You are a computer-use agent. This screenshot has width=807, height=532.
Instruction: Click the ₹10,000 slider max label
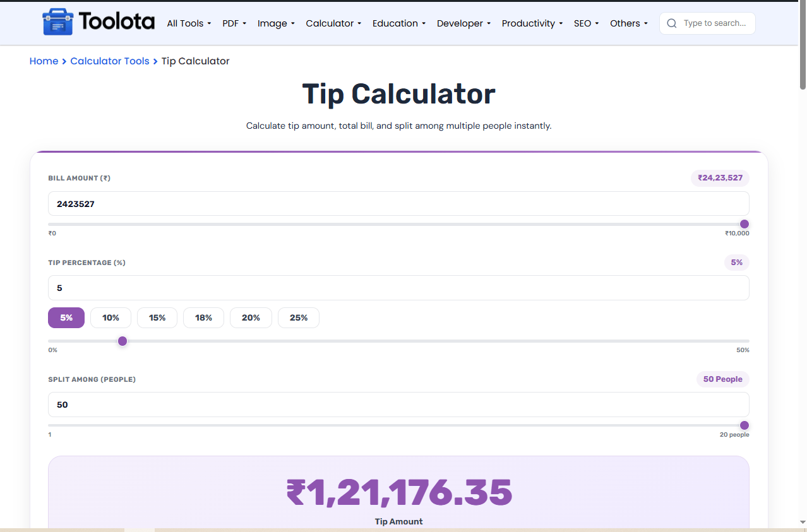737,233
